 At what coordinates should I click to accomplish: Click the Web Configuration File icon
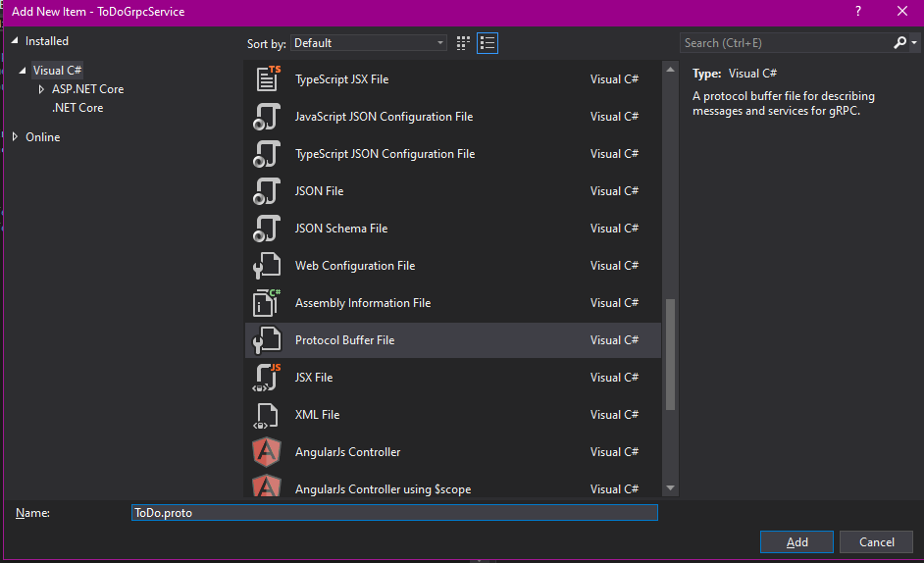267,266
